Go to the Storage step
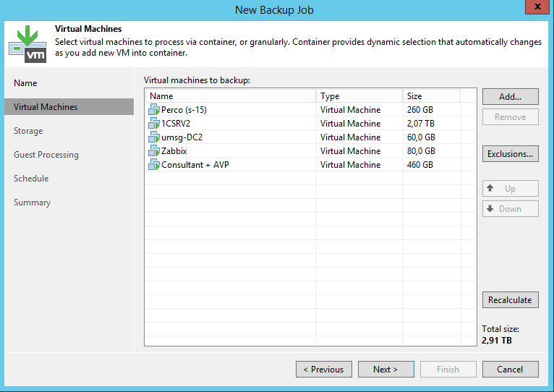 pos(28,131)
